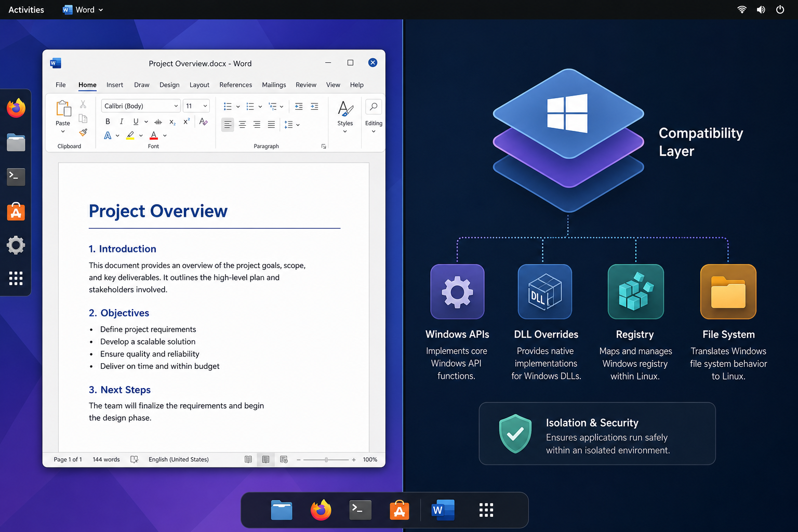
Task: Click the Project Overview document title
Action: pos(158,211)
